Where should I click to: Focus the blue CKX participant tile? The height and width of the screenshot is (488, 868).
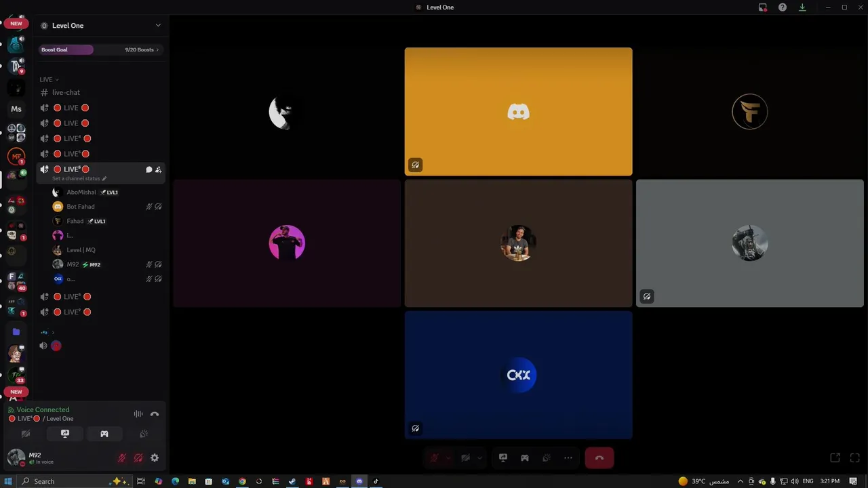tap(518, 375)
